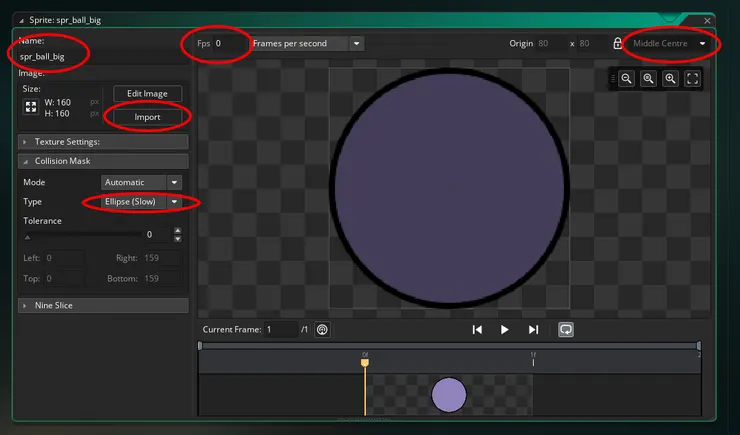Click the large ball sprite preview

tap(449, 188)
